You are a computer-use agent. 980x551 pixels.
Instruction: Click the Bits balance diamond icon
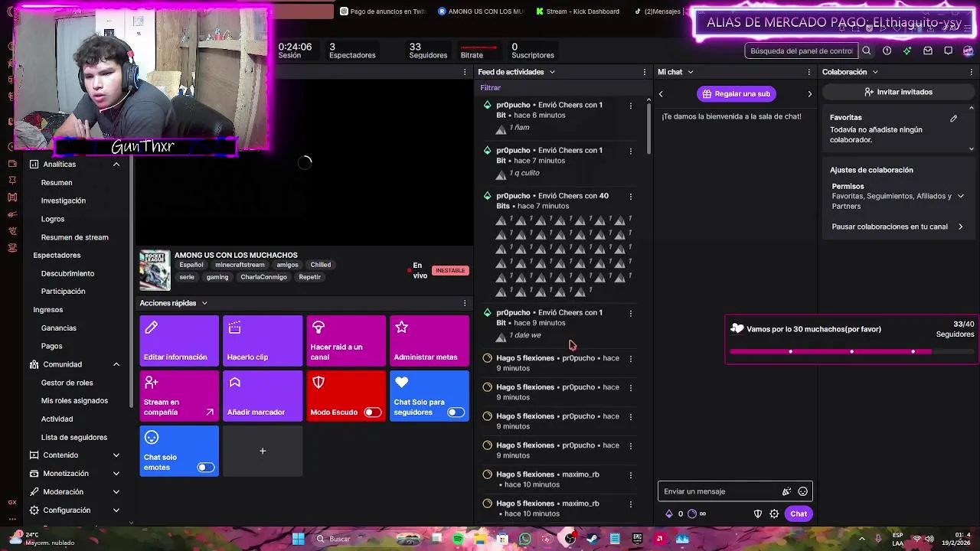pyautogui.click(x=669, y=514)
